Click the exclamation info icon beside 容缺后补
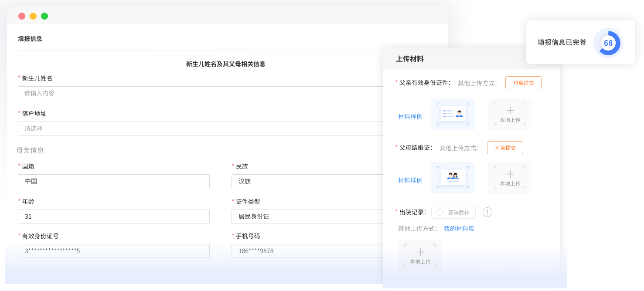This screenshot has width=644, height=291. tap(487, 212)
